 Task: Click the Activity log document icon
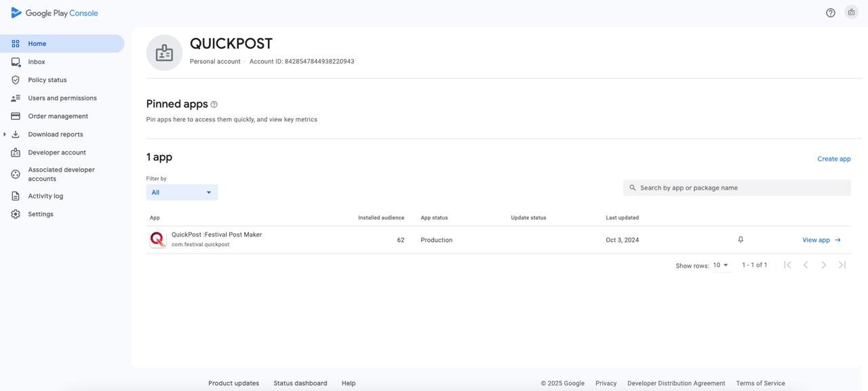(x=16, y=196)
